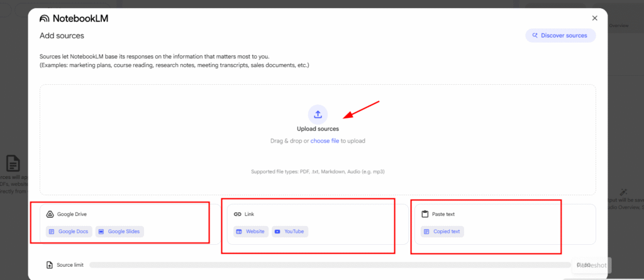The width and height of the screenshot is (644, 280).
Task: Click the Copied text icon in chip
Action: click(x=426, y=232)
